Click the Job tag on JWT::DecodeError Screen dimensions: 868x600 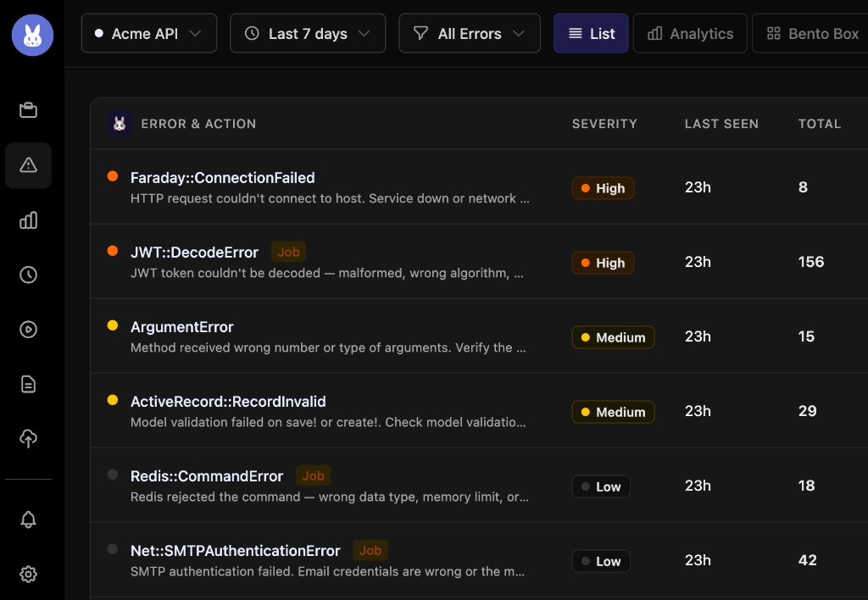[288, 252]
